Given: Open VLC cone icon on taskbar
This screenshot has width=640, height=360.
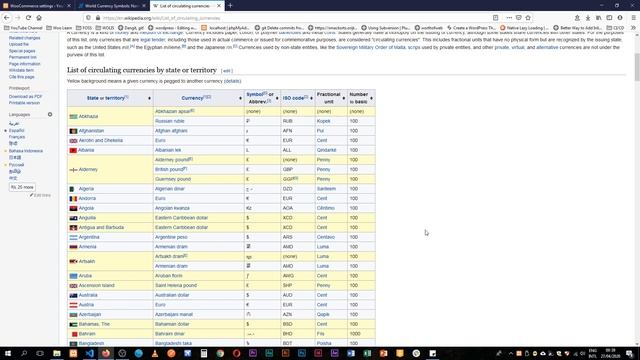Looking at the screenshot, I should [x=155, y=353].
